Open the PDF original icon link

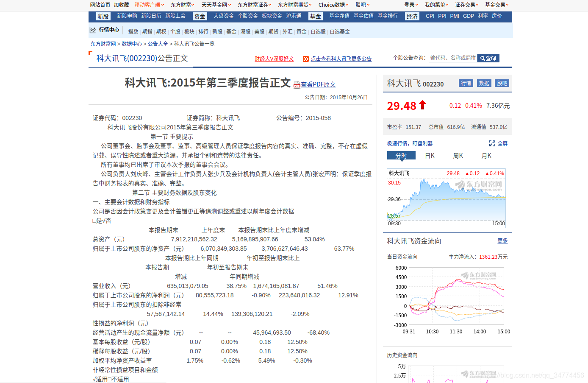click(297, 85)
